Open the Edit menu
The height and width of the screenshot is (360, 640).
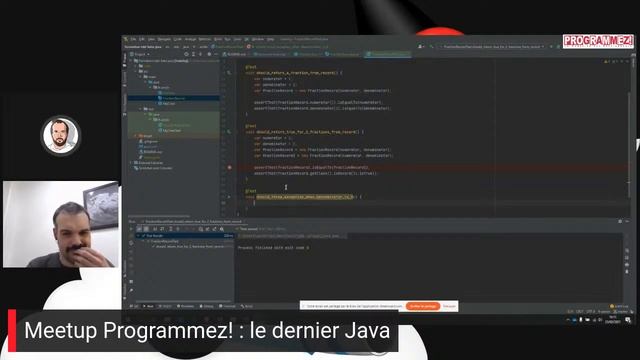(142, 39)
